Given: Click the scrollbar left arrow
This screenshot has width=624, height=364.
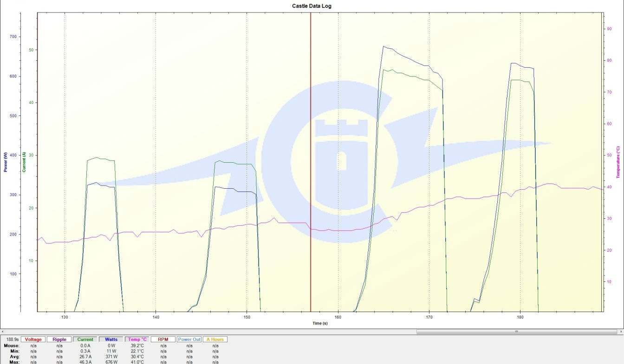Looking at the screenshot, I should point(3,332).
